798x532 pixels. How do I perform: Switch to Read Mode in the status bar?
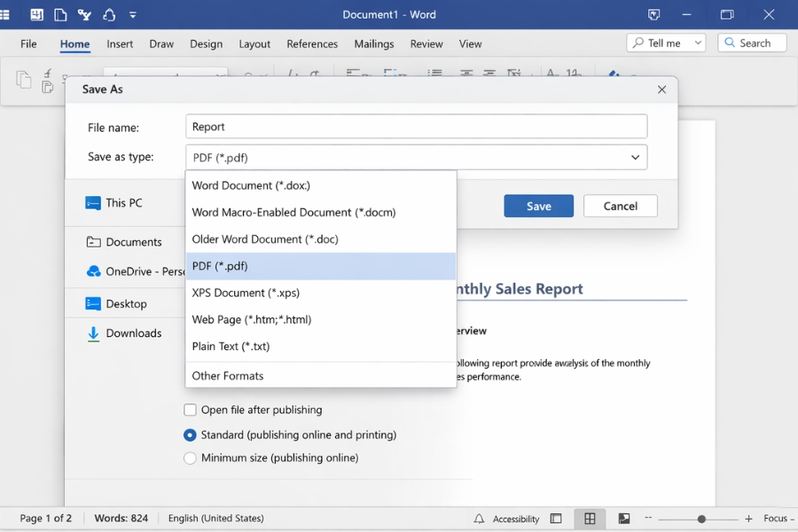coord(556,519)
